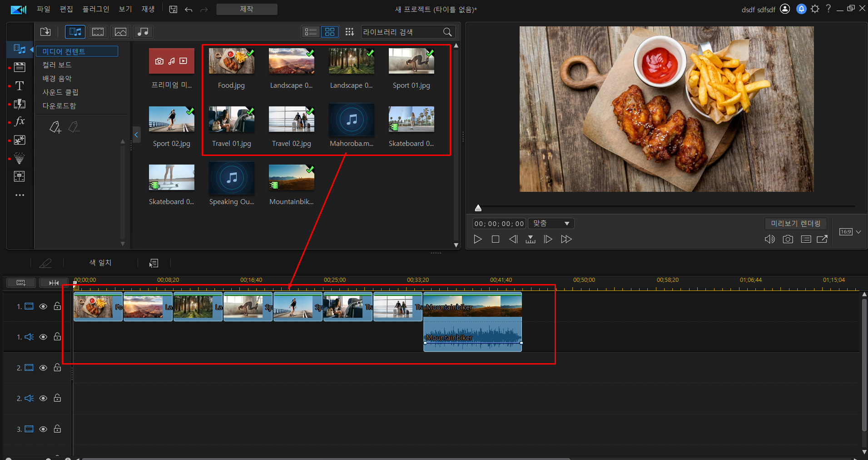This screenshot has width=868, height=460.
Task: Click the 미리보기 렌더링 button
Action: click(795, 224)
